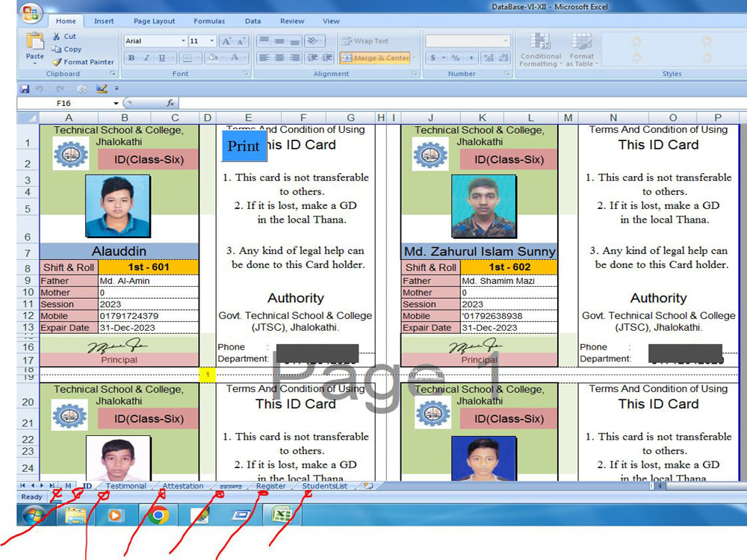Screen dimensions: 747x560
Task: Toggle Merge & Center
Action: tap(375, 58)
